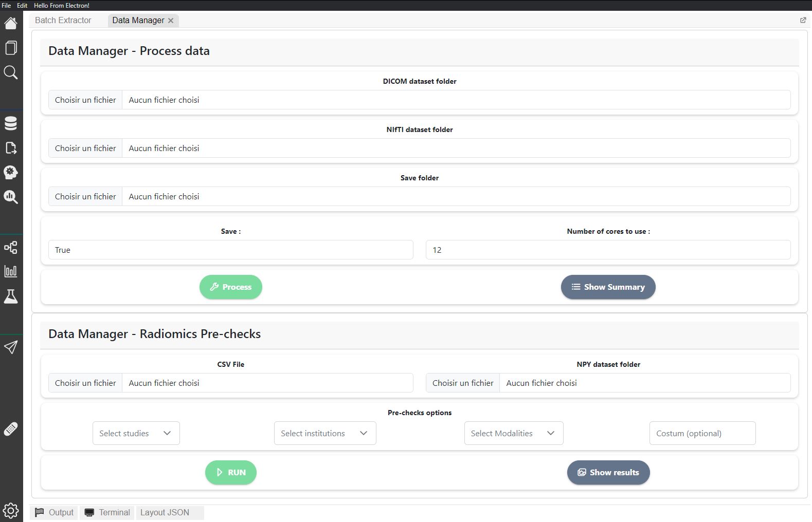Open the settings gear icon
Screen dimensions: 812x522
[11, 511]
